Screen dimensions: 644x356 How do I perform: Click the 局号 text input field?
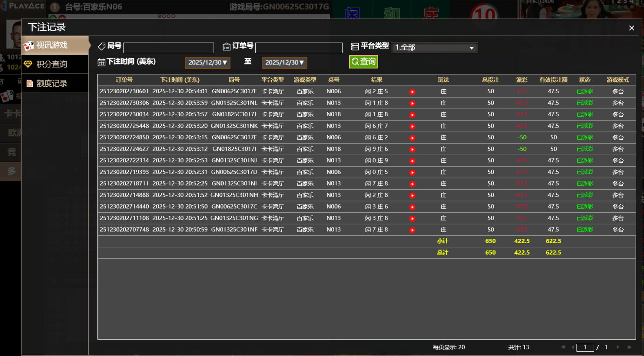(169, 48)
